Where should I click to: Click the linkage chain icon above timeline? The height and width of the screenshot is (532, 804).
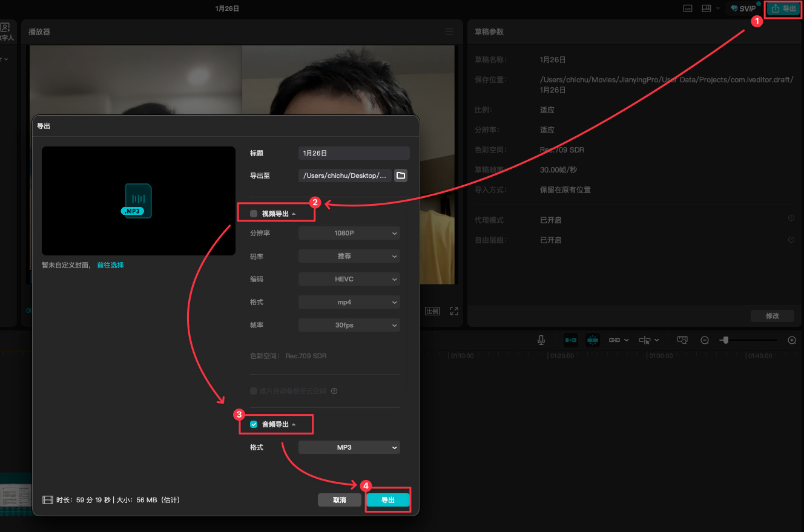coord(615,340)
